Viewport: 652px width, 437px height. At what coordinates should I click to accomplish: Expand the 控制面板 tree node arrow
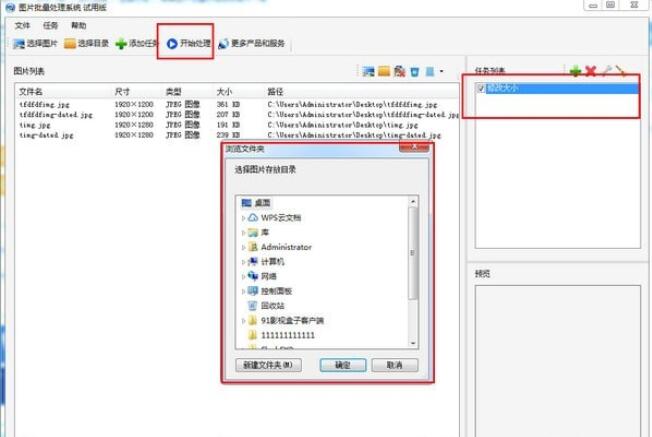click(243, 291)
